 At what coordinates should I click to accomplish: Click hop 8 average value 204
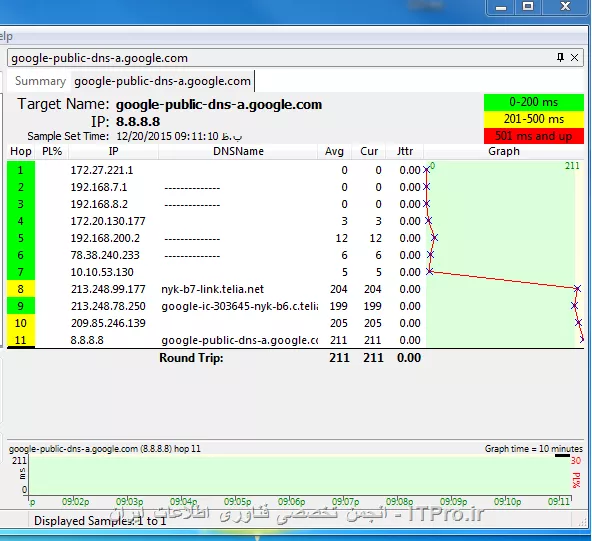point(338,289)
